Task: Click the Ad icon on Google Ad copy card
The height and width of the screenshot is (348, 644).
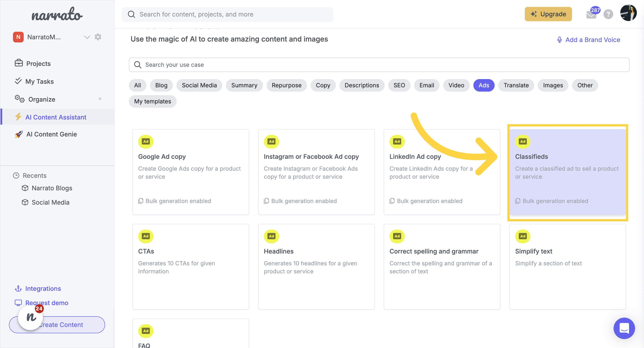Action: [x=146, y=141]
